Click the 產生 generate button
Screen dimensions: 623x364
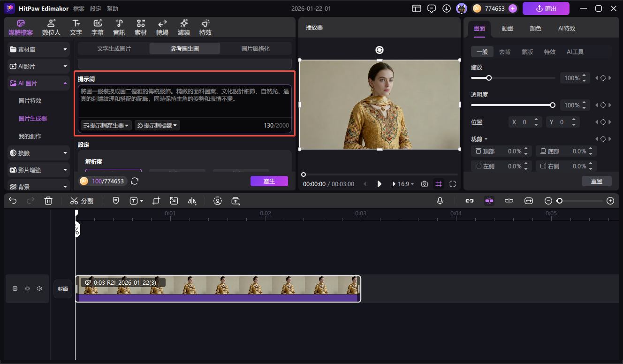click(x=269, y=181)
